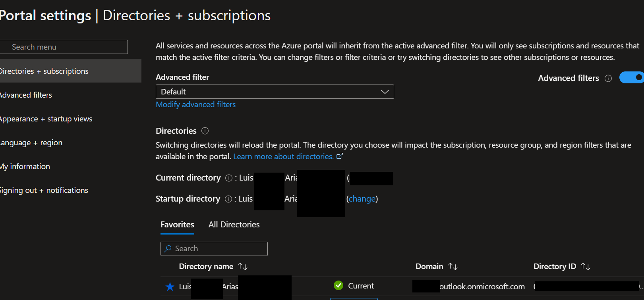This screenshot has height=300, width=644.
Task: Click the Directories info icon
Action: (205, 131)
